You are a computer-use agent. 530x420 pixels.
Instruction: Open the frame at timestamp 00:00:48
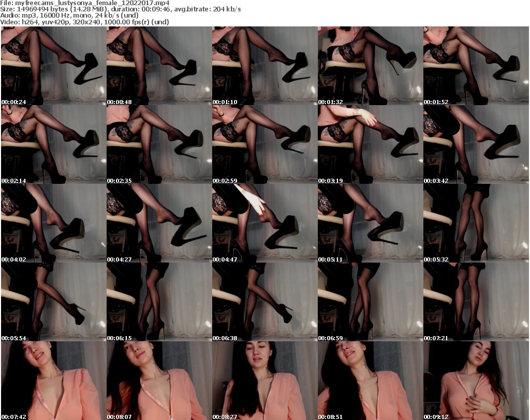click(159, 66)
